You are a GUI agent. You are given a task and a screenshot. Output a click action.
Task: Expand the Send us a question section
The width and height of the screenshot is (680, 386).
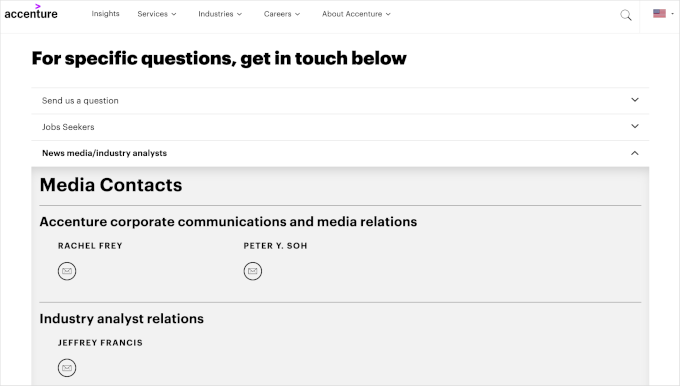point(340,101)
